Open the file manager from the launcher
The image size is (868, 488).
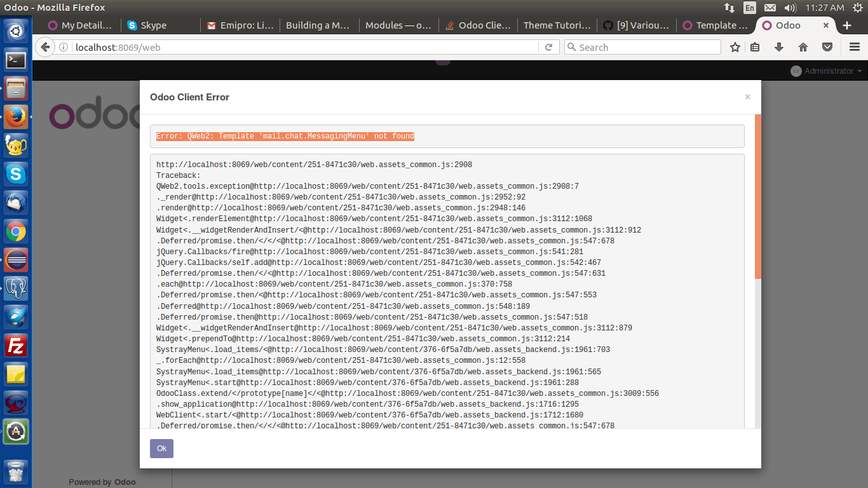point(15,88)
